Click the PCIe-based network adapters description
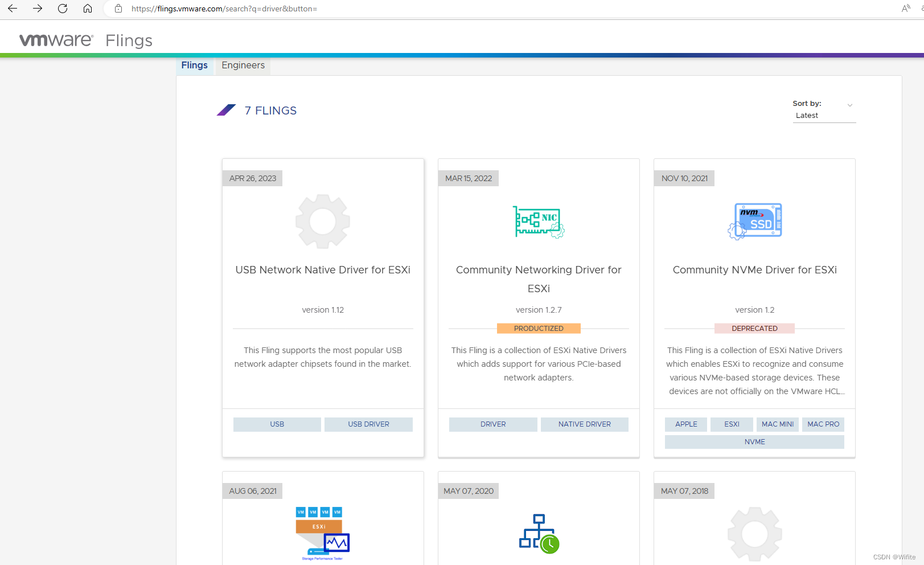The image size is (924, 565). click(x=539, y=364)
